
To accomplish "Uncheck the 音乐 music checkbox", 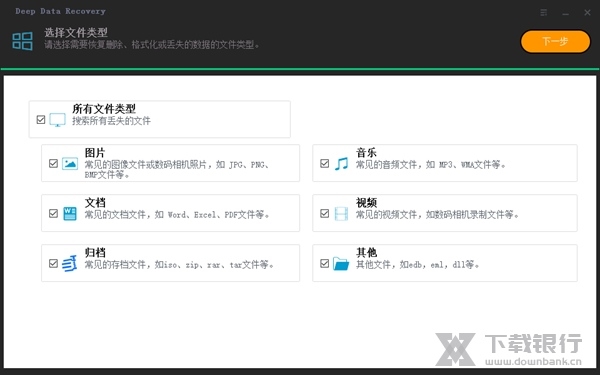I will tap(324, 163).
